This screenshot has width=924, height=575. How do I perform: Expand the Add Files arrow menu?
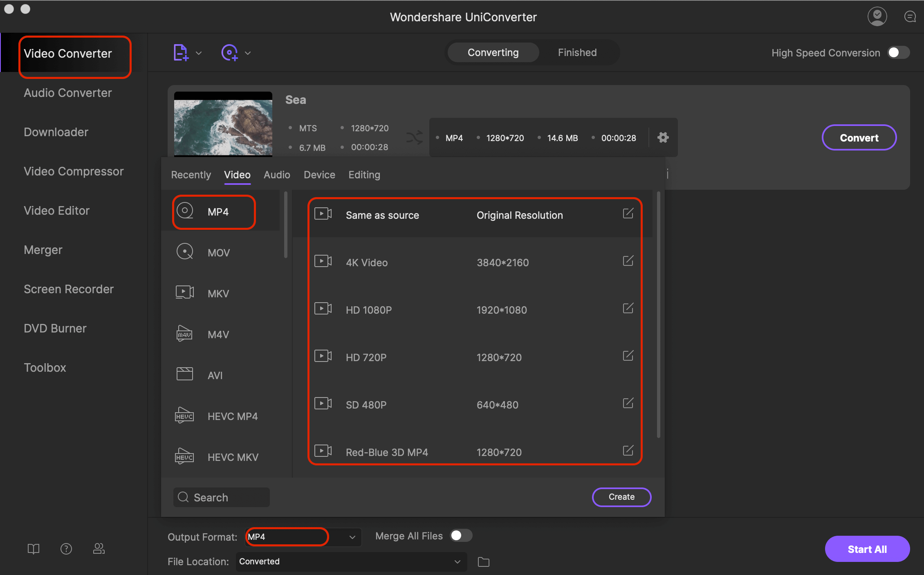198,52
